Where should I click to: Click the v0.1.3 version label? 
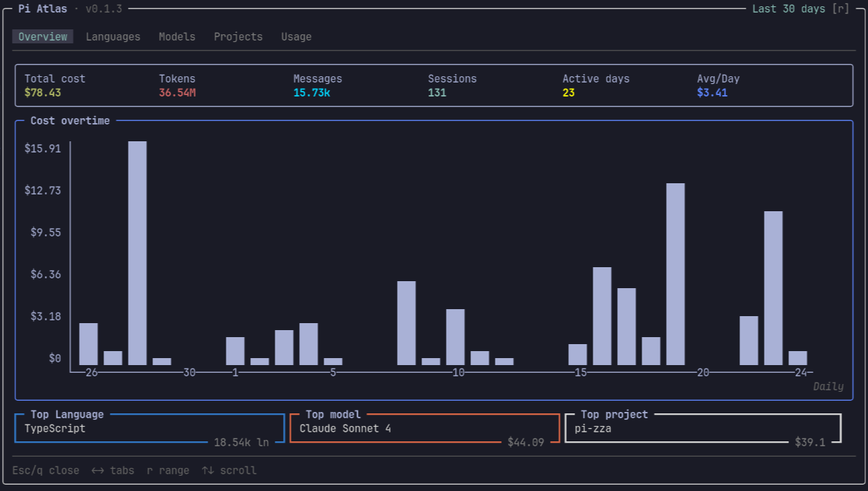[x=103, y=8]
